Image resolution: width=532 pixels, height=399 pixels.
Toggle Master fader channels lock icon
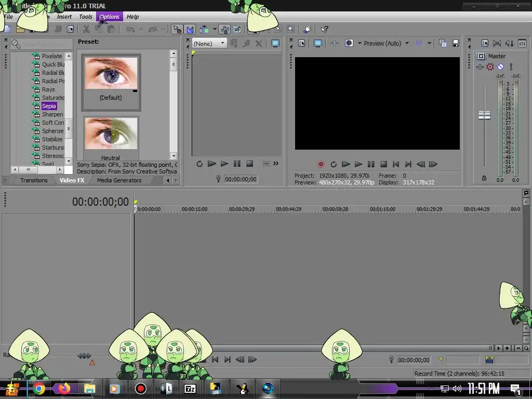pos(484,178)
